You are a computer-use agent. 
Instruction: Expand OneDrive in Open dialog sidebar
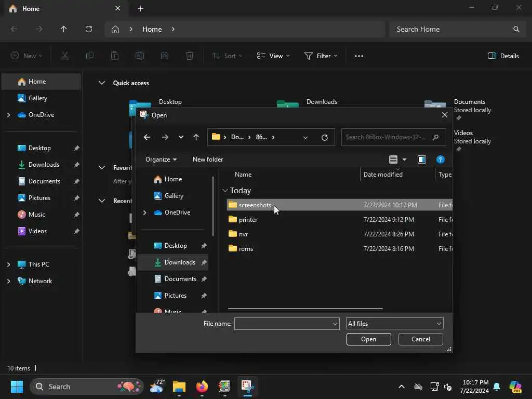[144, 212]
